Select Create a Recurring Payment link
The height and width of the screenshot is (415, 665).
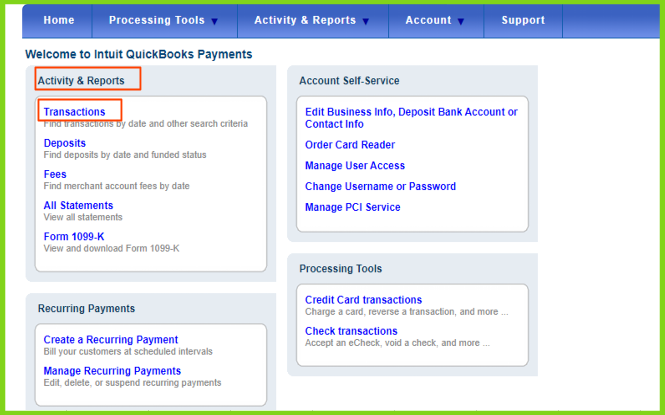tap(111, 340)
